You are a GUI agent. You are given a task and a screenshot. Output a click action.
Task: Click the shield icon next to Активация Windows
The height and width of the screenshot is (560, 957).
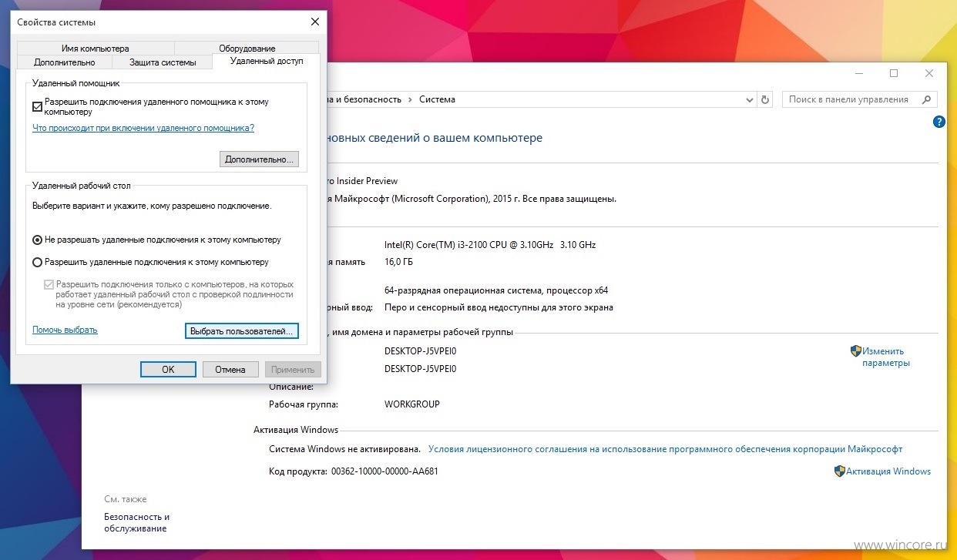840,471
